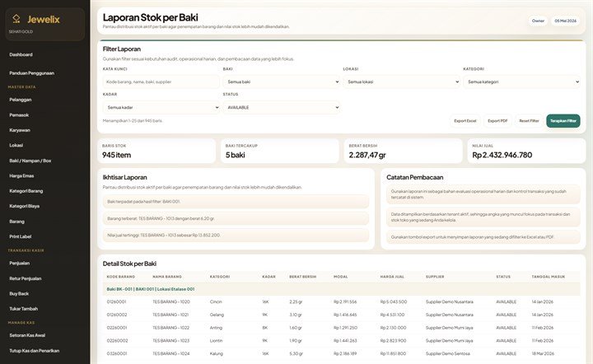Click the Rp 2.432.946.780 value
This screenshot has height=364, width=593.
click(x=502, y=155)
